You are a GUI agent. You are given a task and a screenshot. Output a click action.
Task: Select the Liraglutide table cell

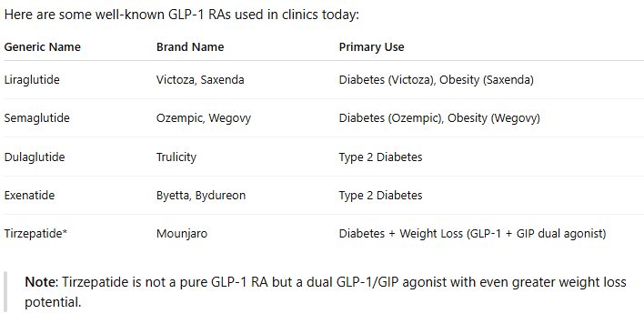[32, 80]
